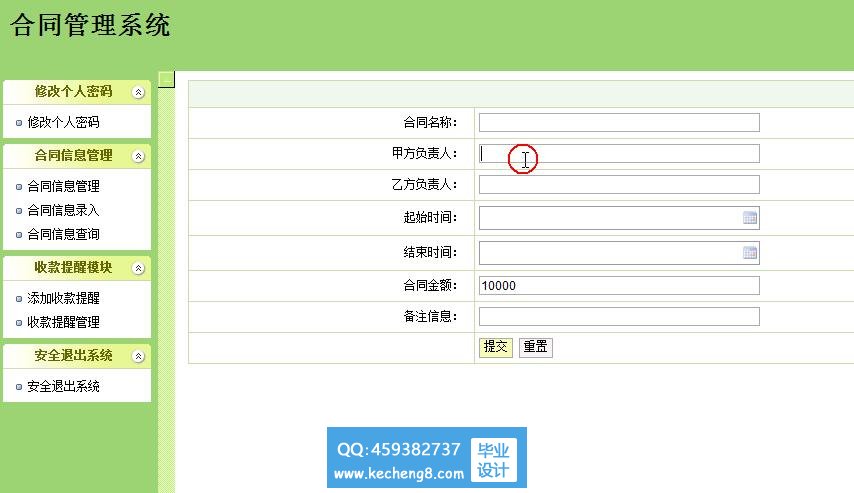The height and width of the screenshot is (493, 854).
Task: Focus the 合同名称 input field
Action: [619, 123]
